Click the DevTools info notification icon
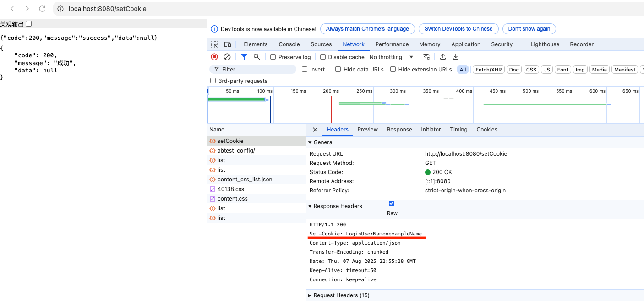The width and height of the screenshot is (644, 306). coord(214,29)
